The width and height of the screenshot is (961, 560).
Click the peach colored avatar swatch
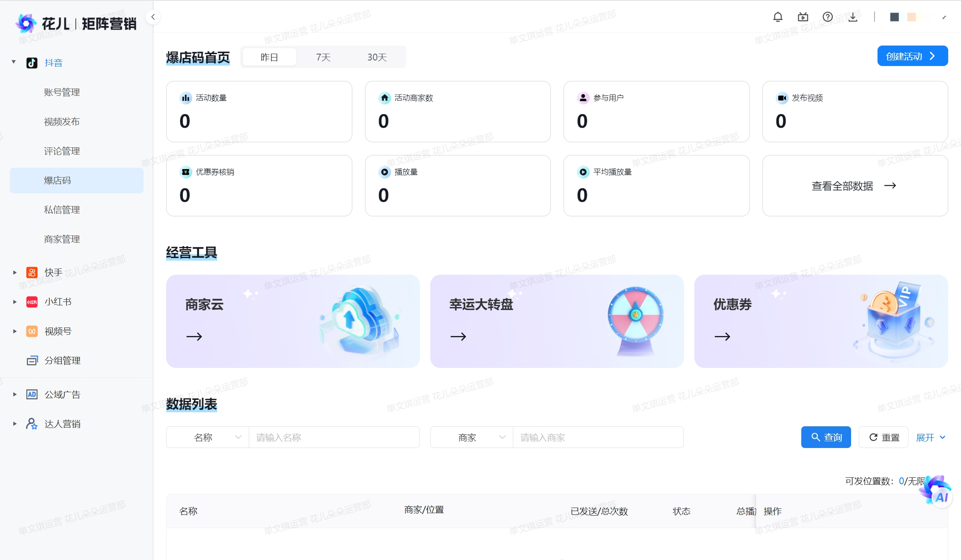coord(912,17)
